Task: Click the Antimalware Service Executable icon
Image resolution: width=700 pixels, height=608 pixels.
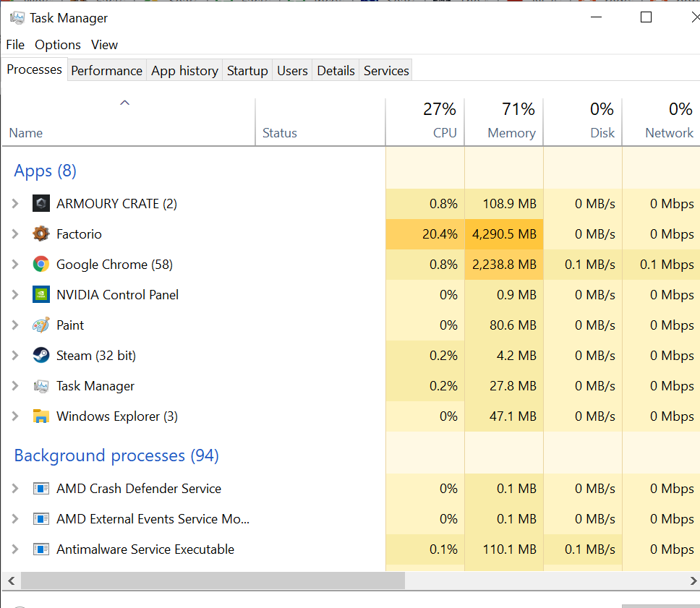Action: pos(41,549)
